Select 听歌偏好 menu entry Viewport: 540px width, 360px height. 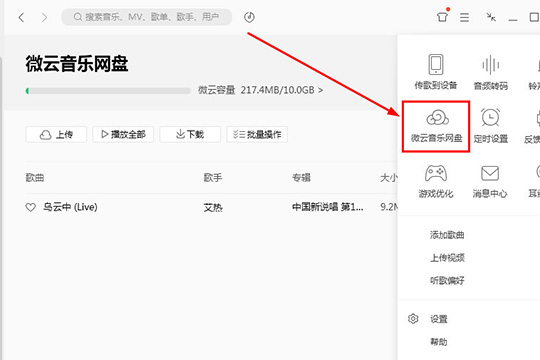click(x=447, y=280)
